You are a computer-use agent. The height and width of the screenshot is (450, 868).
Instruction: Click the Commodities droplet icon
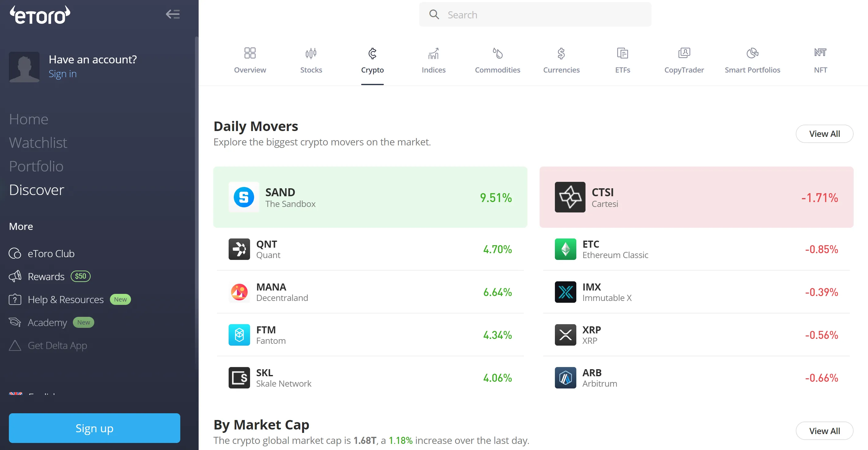497,53
